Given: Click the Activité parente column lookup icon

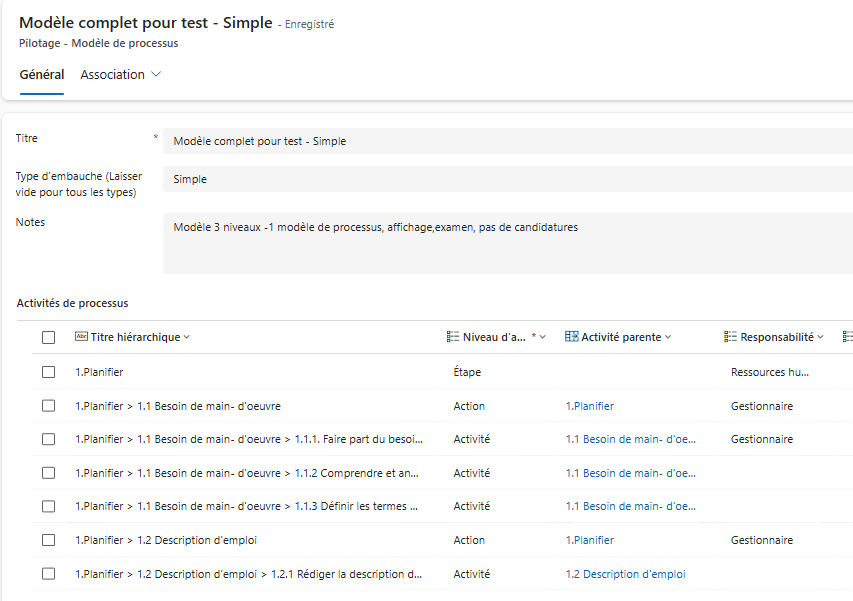Looking at the screenshot, I should pos(572,337).
